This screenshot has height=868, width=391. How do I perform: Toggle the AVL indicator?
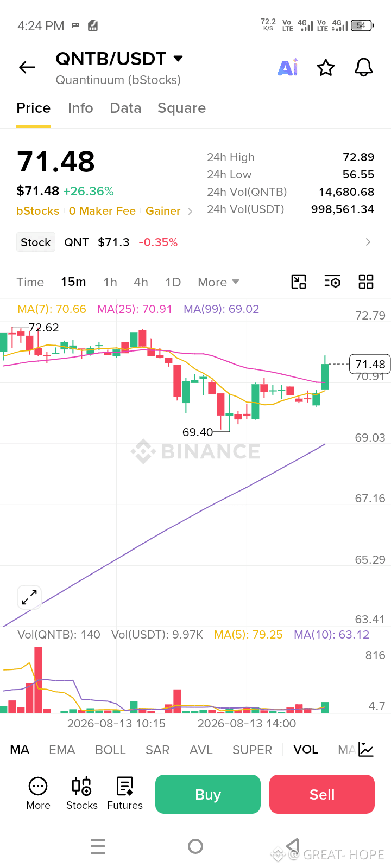click(x=201, y=750)
